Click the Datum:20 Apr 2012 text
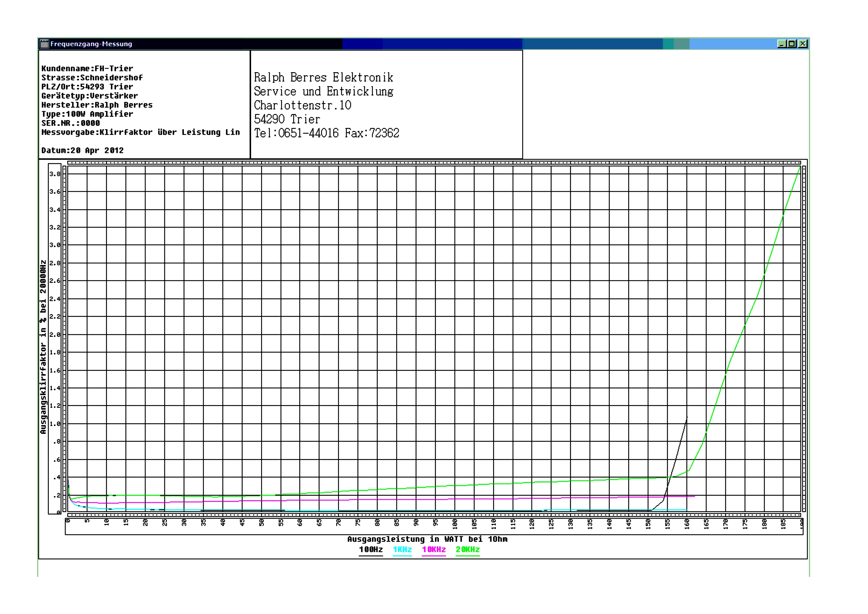868x614 pixels. [x=82, y=150]
